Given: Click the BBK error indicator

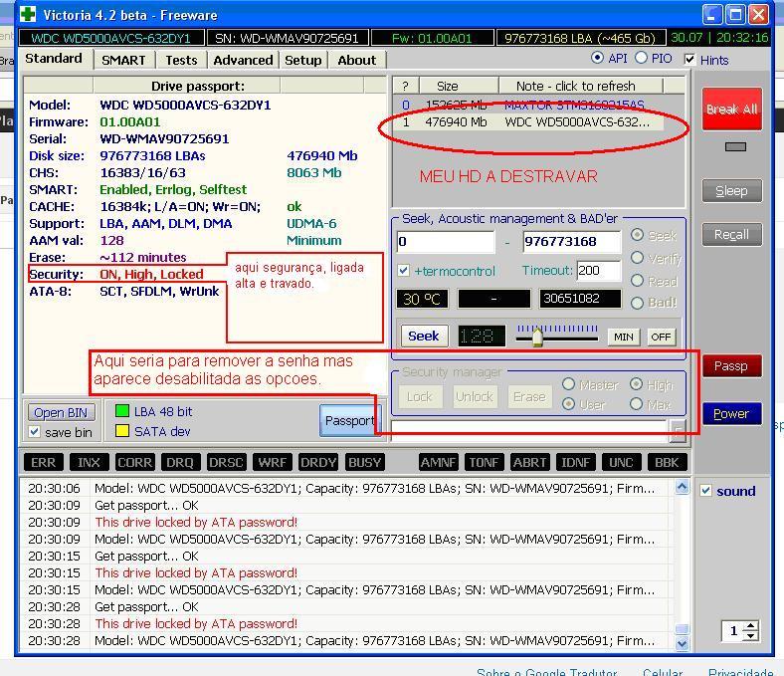Looking at the screenshot, I should [667, 462].
